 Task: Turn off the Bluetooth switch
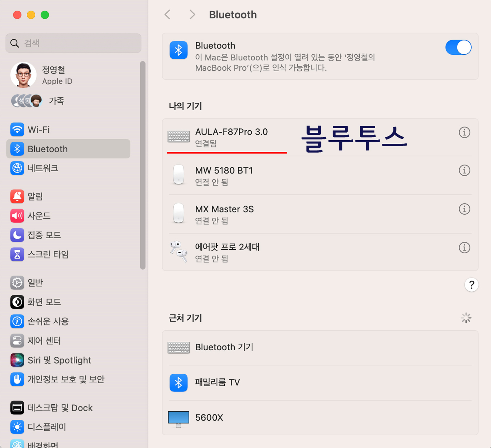coord(458,47)
